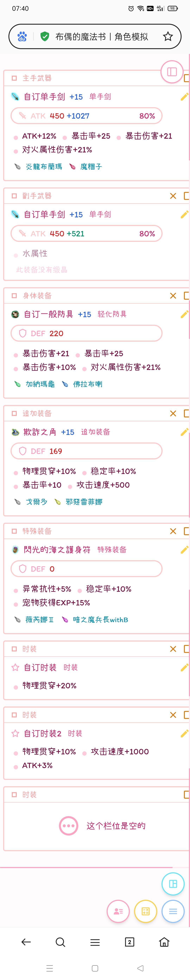Viewport: 190px width, 980px height.
Task: Tap the 炎龍布蘭瑪 crystal link
Action: 44,167
